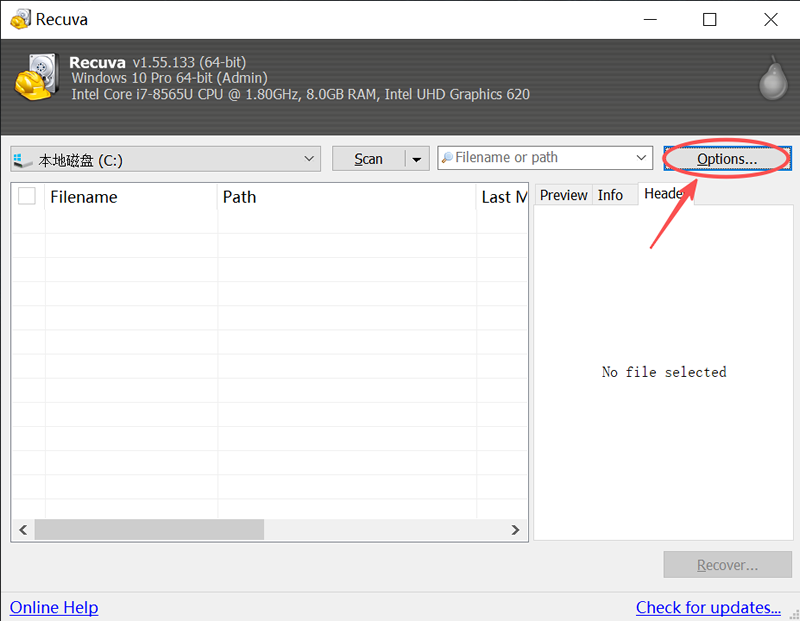Click the Recover button
Image resolution: width=800 pixels, height=621 pixels.
click(x=728, y=565)
